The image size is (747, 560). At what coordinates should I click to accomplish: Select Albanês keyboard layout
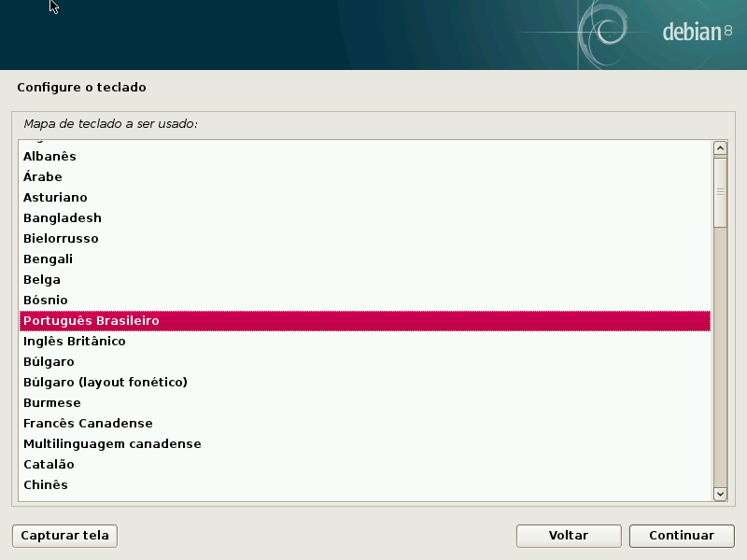(49, 157)
